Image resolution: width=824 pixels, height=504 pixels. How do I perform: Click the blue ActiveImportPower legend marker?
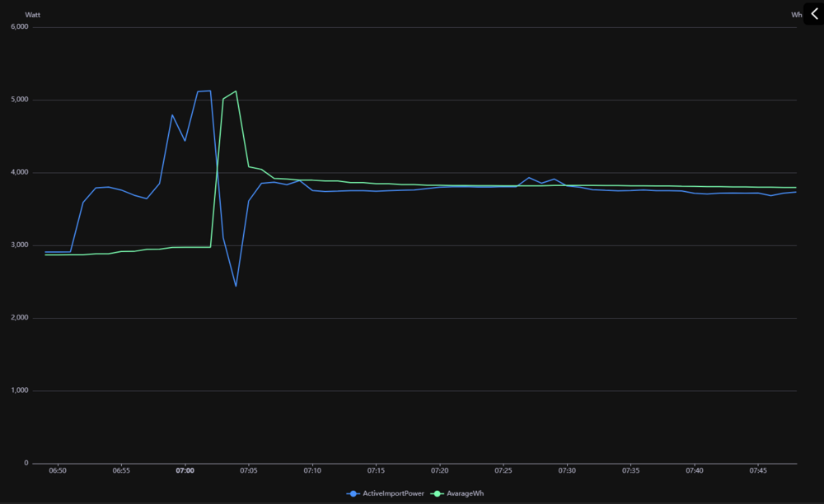point(353,493)
